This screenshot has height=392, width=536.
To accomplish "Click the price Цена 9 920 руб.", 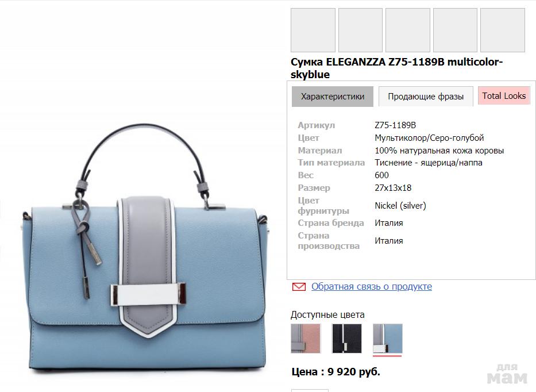I will pyautogui.click(x=336, y=371).
